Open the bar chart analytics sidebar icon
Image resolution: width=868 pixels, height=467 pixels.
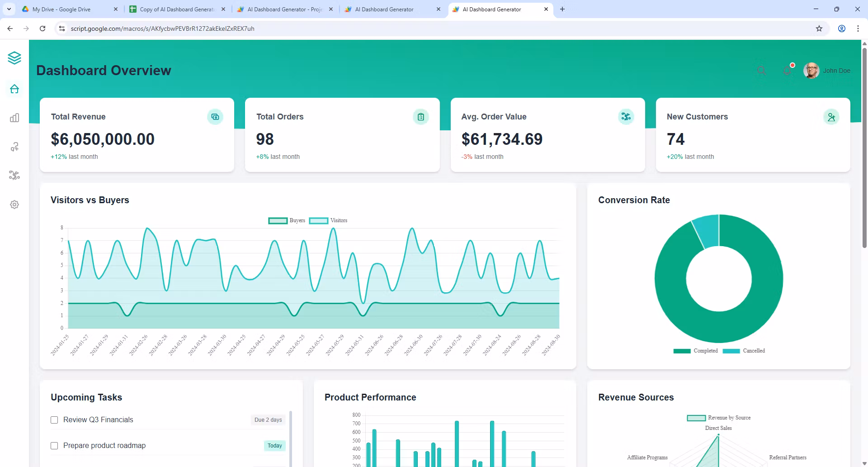click(x=14, y=118)
